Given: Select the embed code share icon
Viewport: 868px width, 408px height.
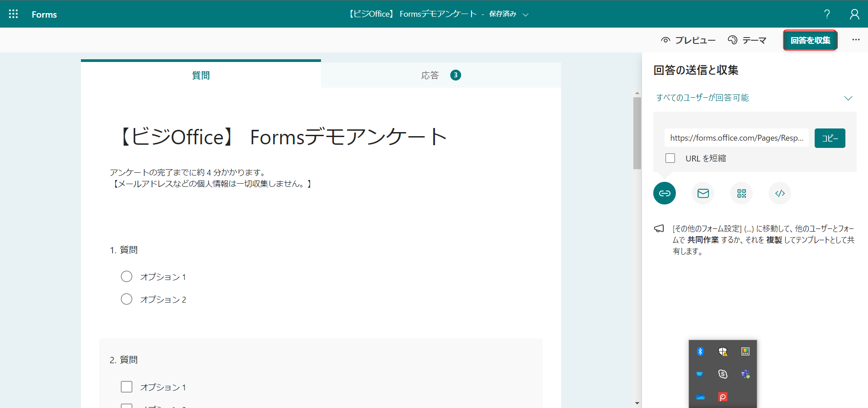Looking at the screenshot, I should (780, 193).
